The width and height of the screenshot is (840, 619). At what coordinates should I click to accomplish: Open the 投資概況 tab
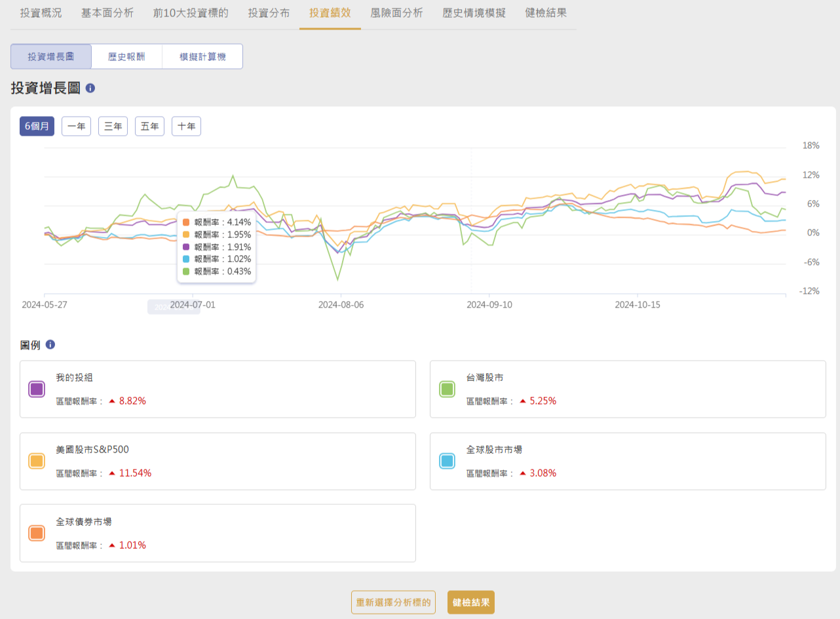tap(41, 13)
